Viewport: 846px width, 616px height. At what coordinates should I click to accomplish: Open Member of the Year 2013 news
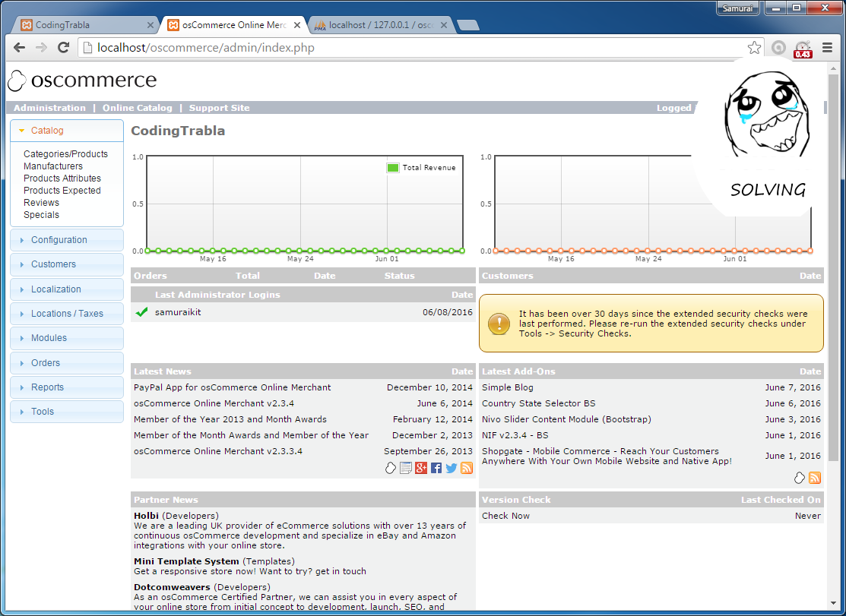coord(230,419)
